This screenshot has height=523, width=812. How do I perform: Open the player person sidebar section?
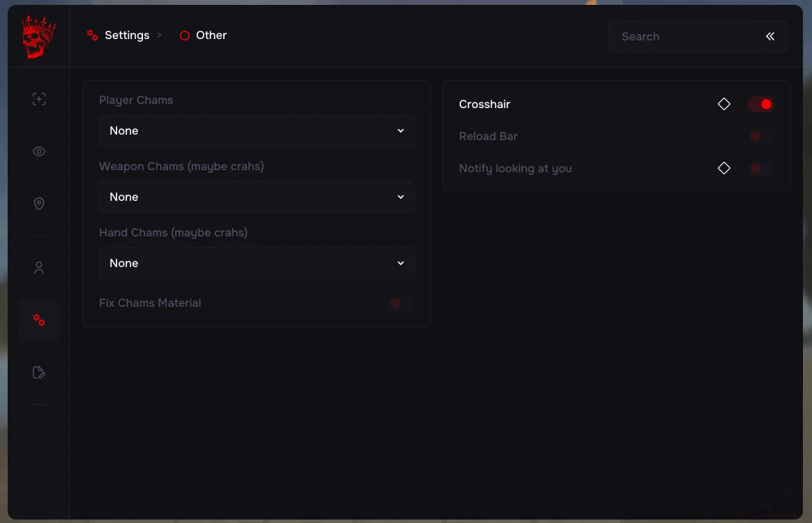point(39,268)
